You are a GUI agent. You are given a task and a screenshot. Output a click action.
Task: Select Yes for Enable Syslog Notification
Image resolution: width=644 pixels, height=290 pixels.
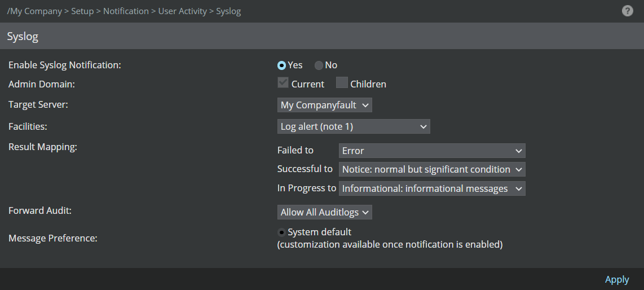281,65
